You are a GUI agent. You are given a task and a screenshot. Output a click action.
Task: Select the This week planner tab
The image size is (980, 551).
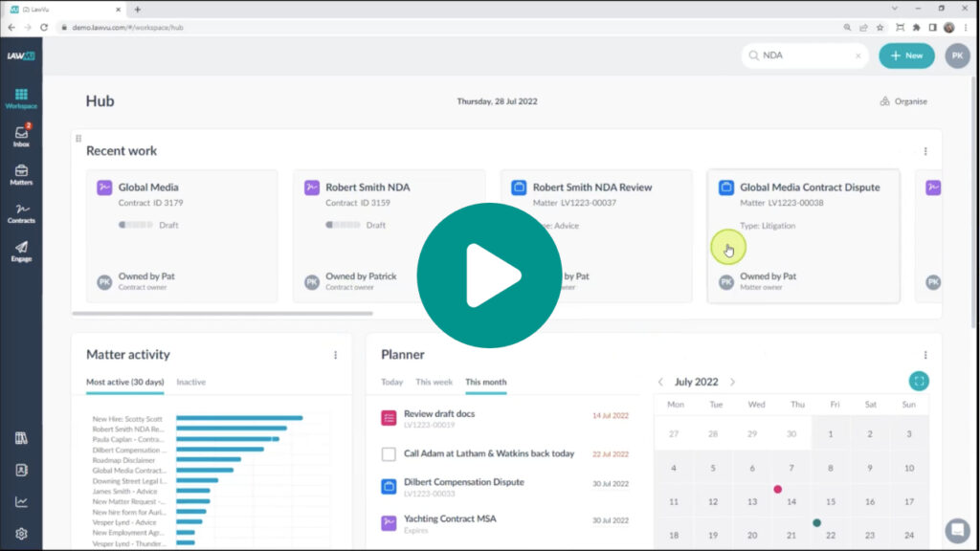click(434, 382)
